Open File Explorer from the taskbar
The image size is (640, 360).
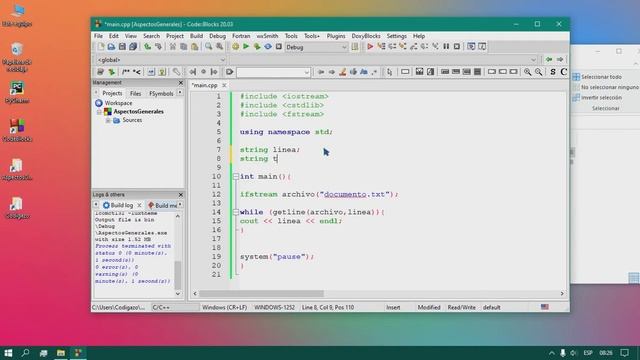pos(61,353)
